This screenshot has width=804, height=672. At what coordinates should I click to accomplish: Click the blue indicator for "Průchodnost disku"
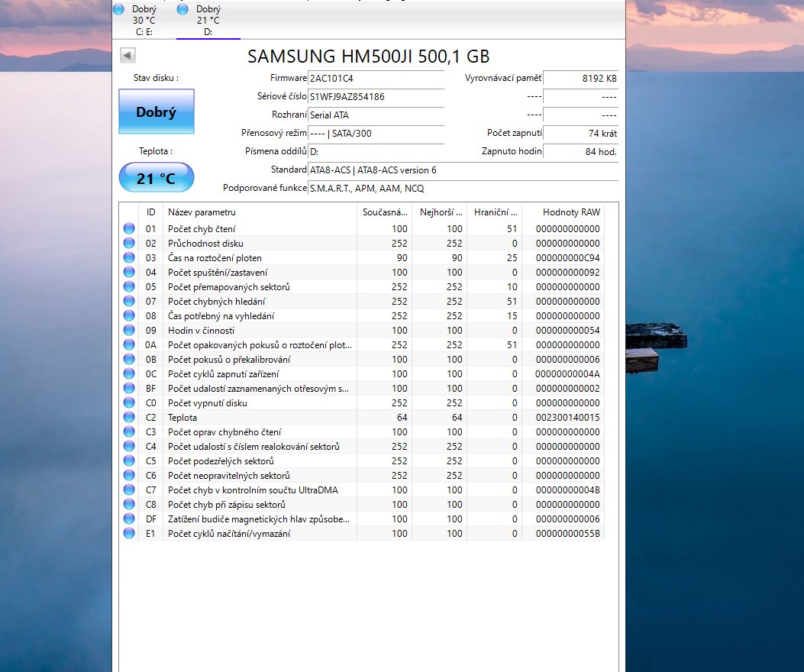128,243
